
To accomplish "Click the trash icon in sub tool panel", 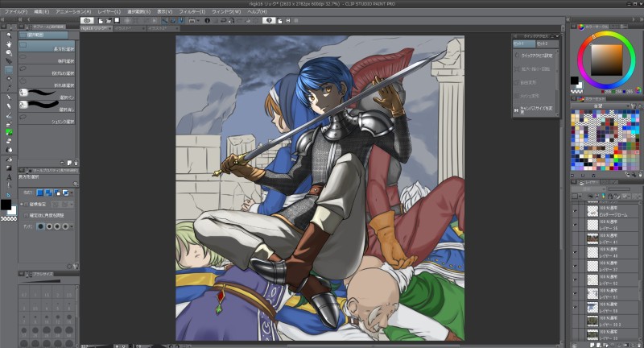I will pyautogui.click(x=76, y=163).
